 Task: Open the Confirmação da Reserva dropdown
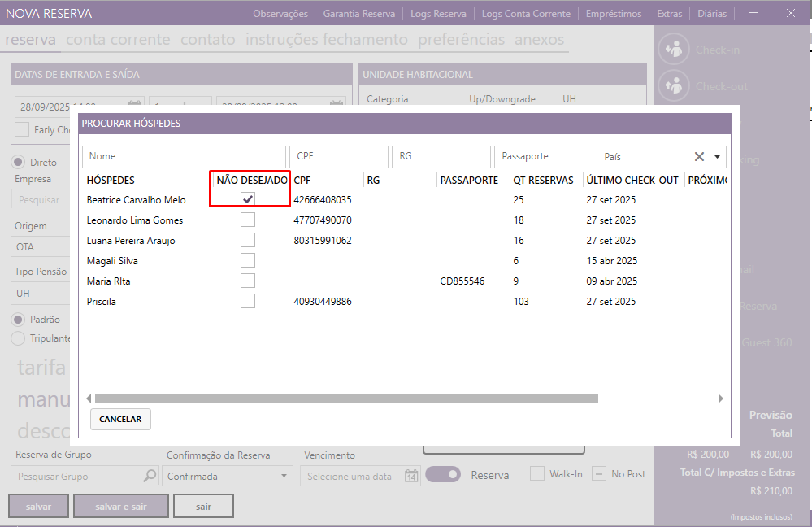pyautogui.click(x=284, y=476)
